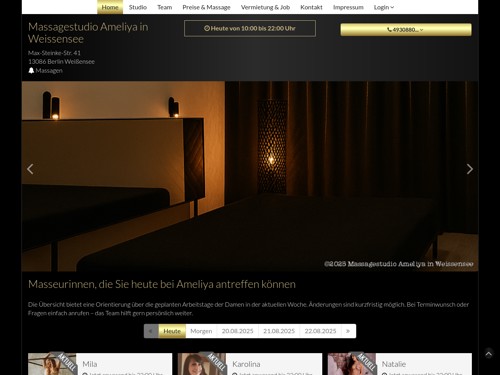Screen dimensions: 500x375
Task: Open Natalie's profile photo
Action: pos(352,364)
